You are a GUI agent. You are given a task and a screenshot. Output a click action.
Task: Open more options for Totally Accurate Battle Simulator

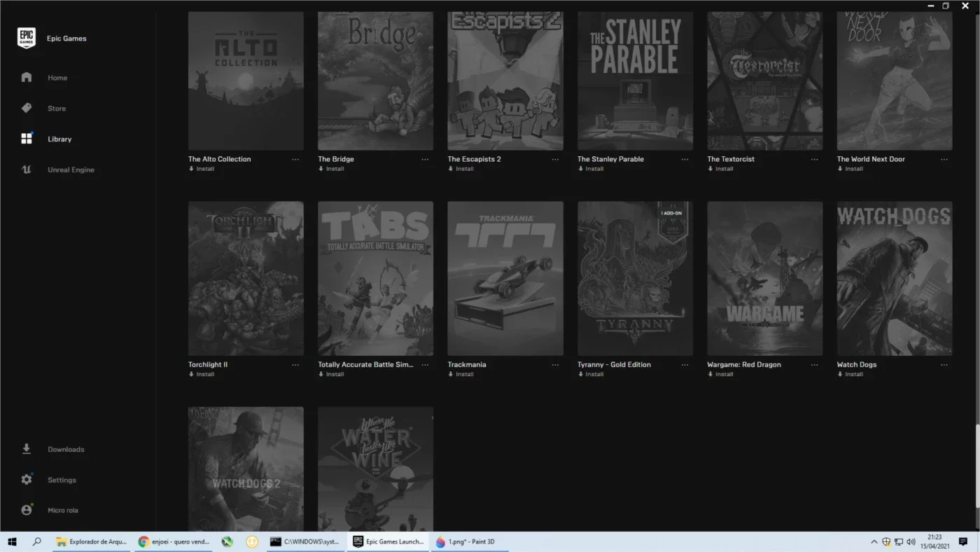click(425, 364)
